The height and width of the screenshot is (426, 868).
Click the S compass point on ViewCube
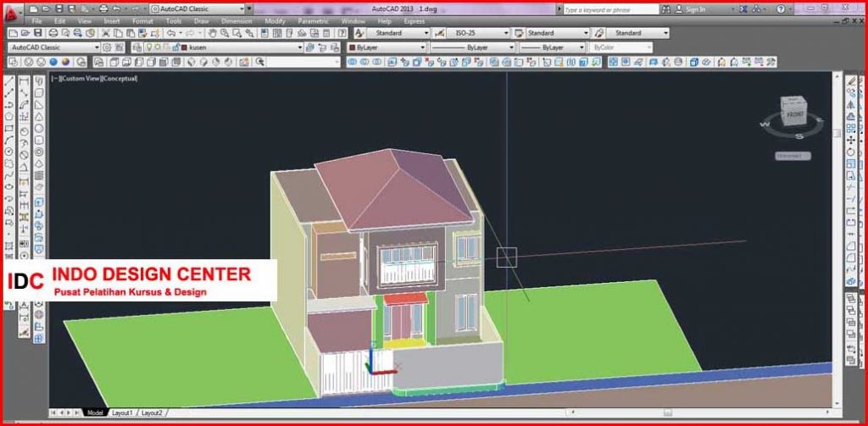(798, 136)
